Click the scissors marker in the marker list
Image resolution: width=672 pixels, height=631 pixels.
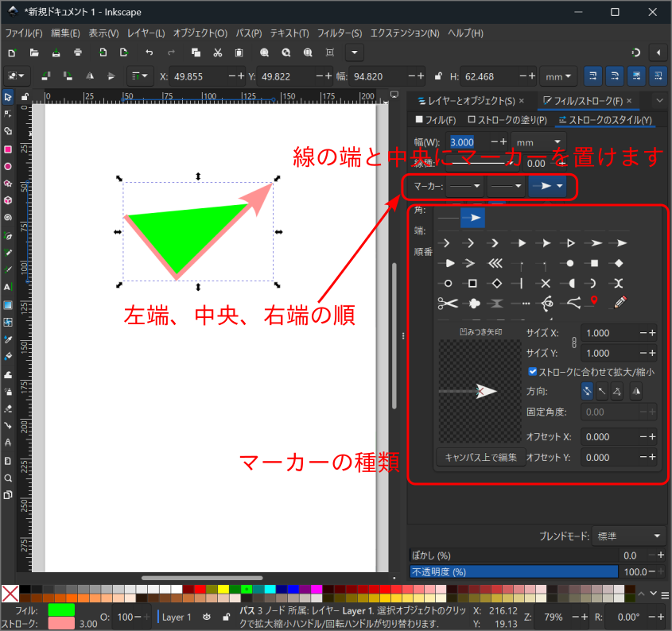tap(448, 303)
